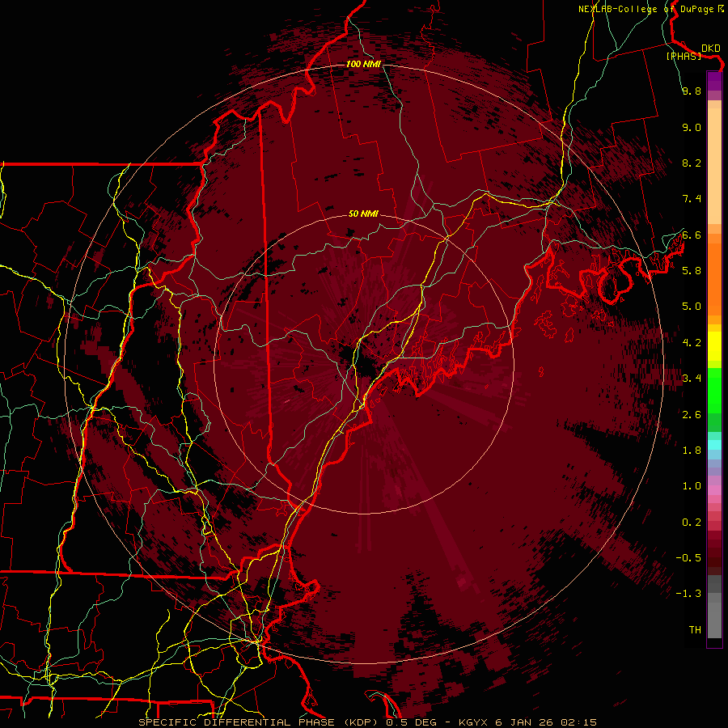Click the DKD product label above color bar

coord(711,48)
